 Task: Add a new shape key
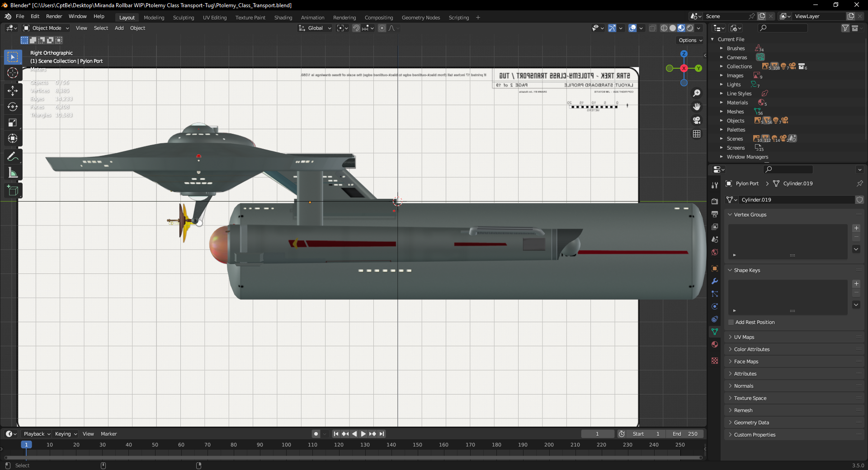(856, 284)
